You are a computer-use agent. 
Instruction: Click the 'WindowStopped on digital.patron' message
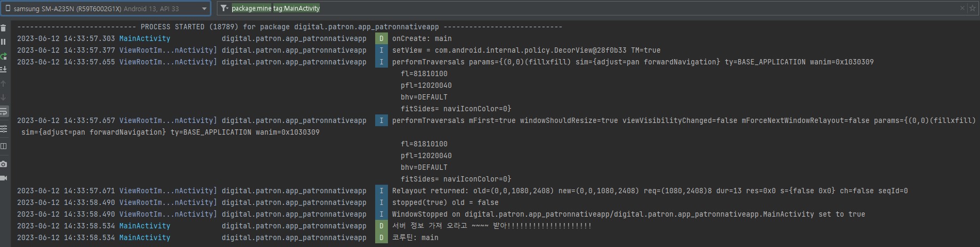pos(629,214)
